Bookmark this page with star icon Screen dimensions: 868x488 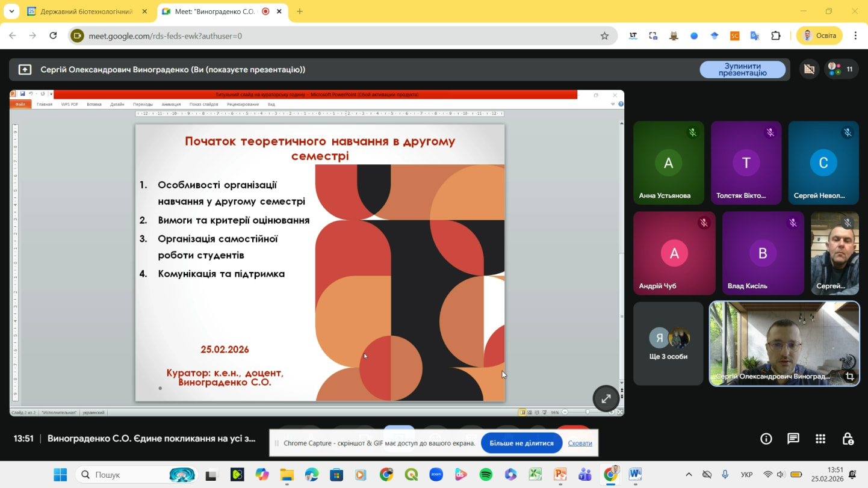point(604,36)
